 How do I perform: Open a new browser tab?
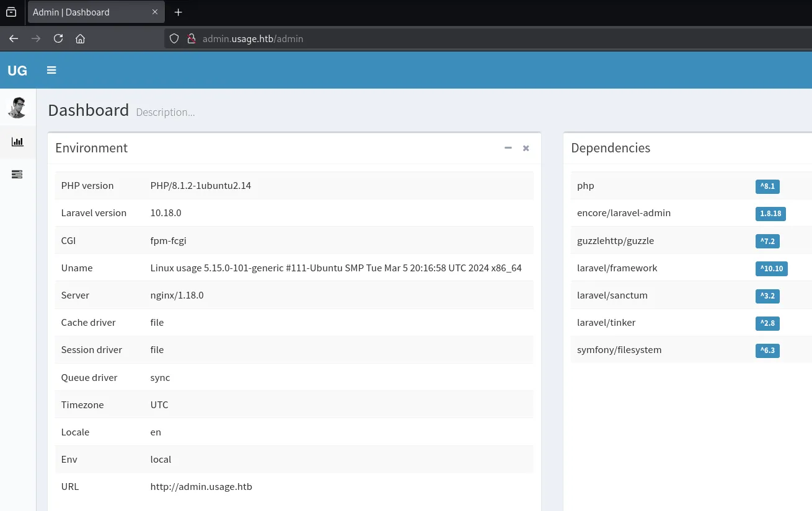point(179,12)
